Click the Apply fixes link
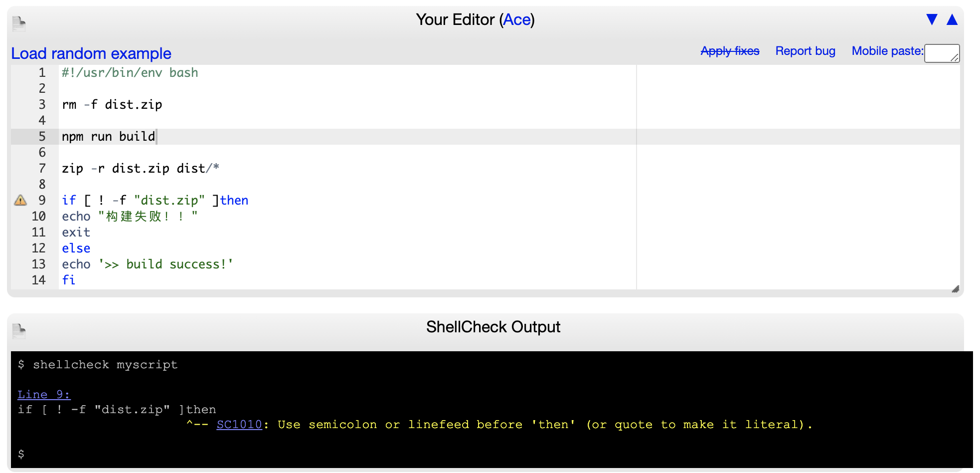Image resolution: width=980 pixels, height=473 pixels. click(x=730, y=51)
